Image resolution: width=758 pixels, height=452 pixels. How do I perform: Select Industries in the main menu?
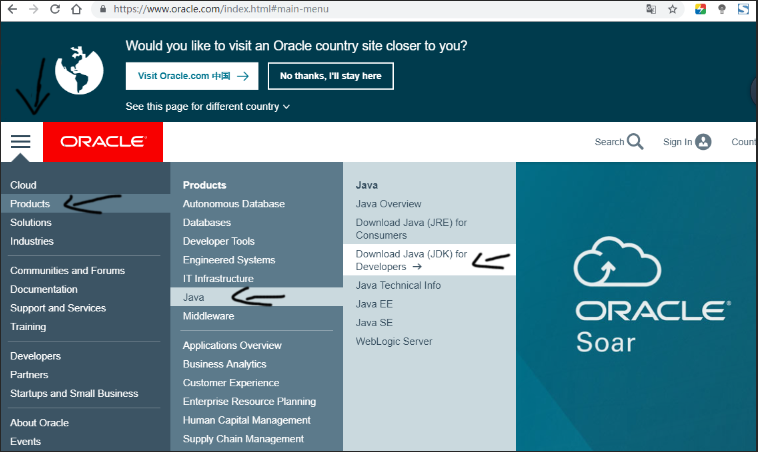coord(32,241)
